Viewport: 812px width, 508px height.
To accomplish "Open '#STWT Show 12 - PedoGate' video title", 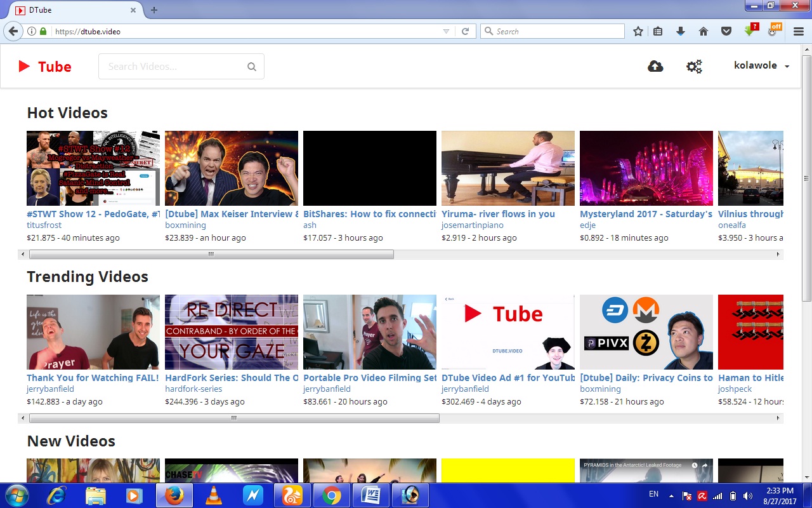I will click(93, 214).
